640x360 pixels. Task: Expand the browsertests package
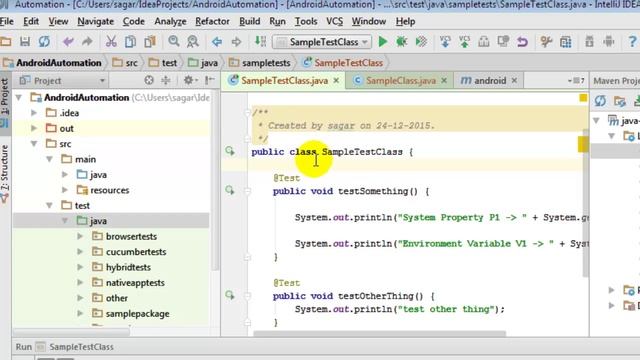[x=80, y=236]
